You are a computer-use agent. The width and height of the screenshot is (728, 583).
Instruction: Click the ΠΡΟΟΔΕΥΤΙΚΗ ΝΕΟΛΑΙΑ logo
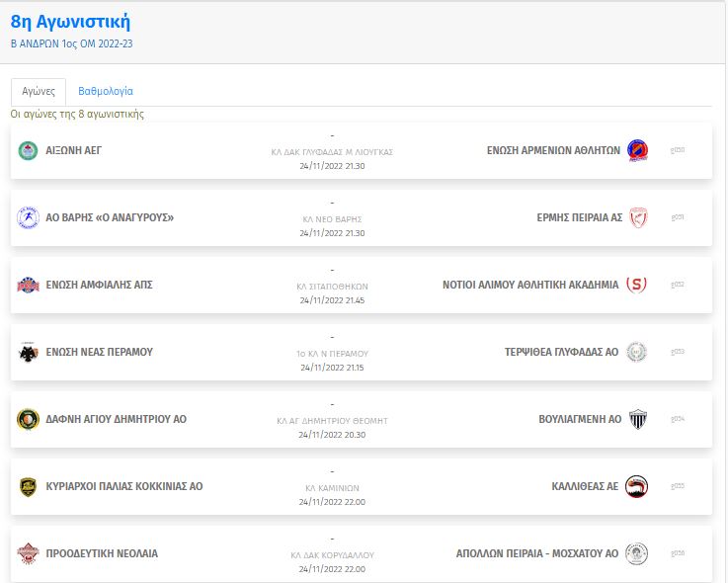(x=28, y=553)
